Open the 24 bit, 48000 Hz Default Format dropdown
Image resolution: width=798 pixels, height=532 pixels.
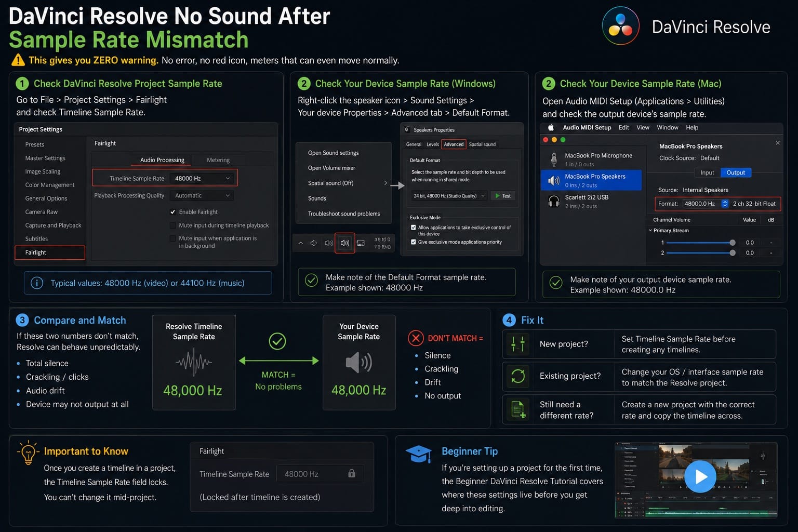pyautogui.click(x=449, y=196)
